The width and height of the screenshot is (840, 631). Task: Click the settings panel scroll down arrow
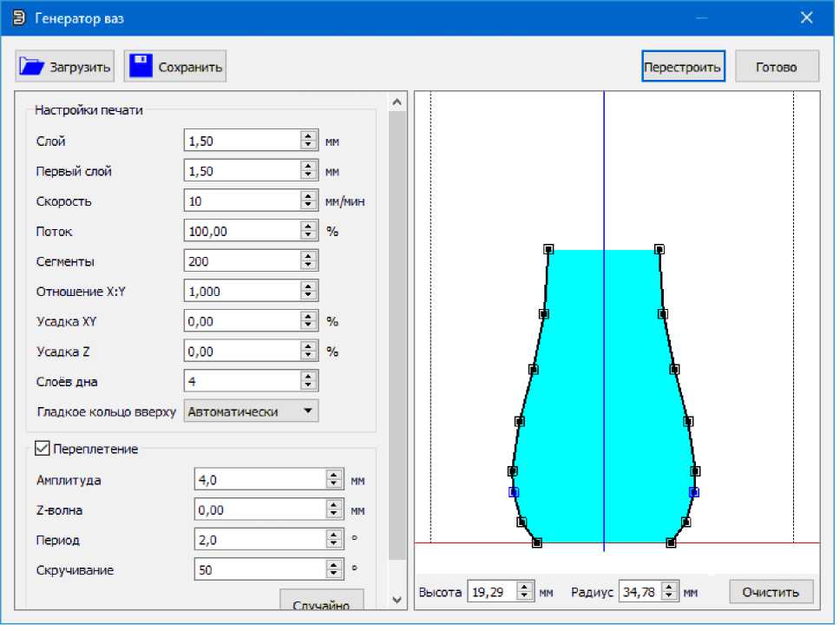(397, 600)
